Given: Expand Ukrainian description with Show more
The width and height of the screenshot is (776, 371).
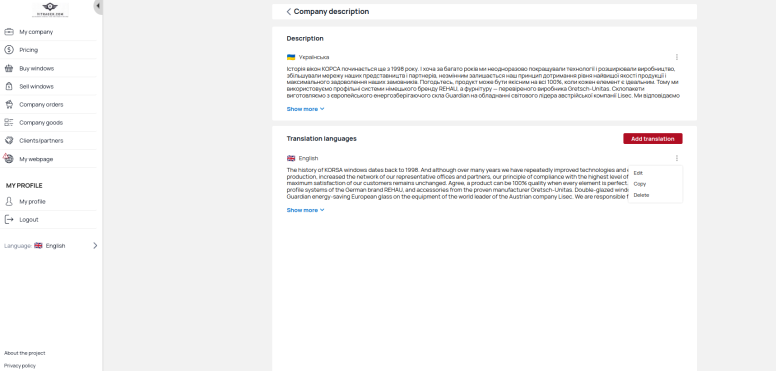Looking at the screenshot, I should [x=305, y=109].
